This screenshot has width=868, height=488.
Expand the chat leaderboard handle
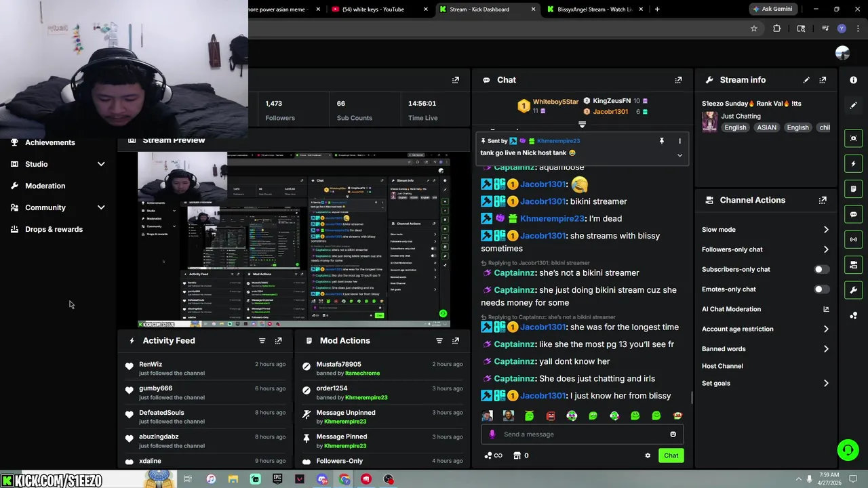click(582, 125)
